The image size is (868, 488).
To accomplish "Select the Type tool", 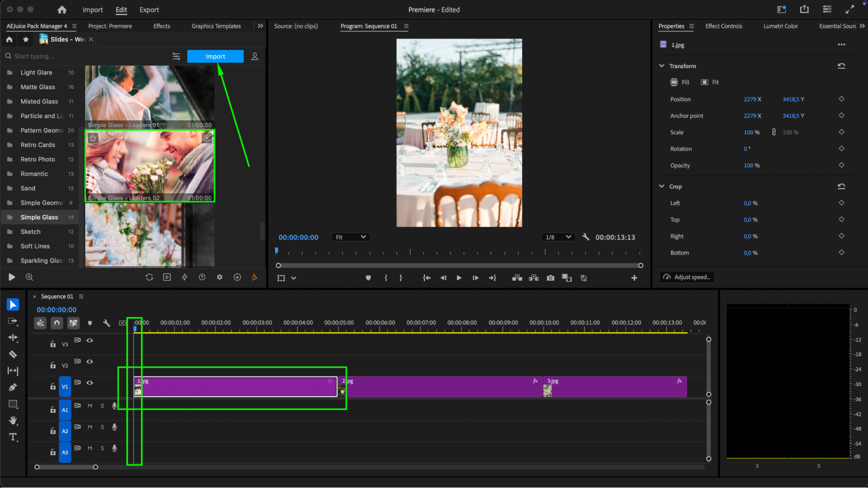I will (13, 437).
